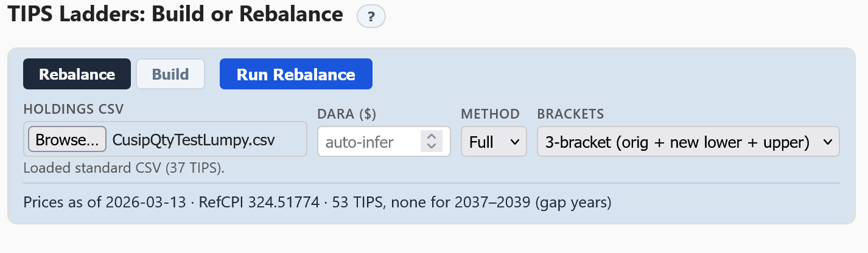868x253 pixels.
Task: Click the Brackets dropdown chevron arrow
Action: click(x=827, y=142)
